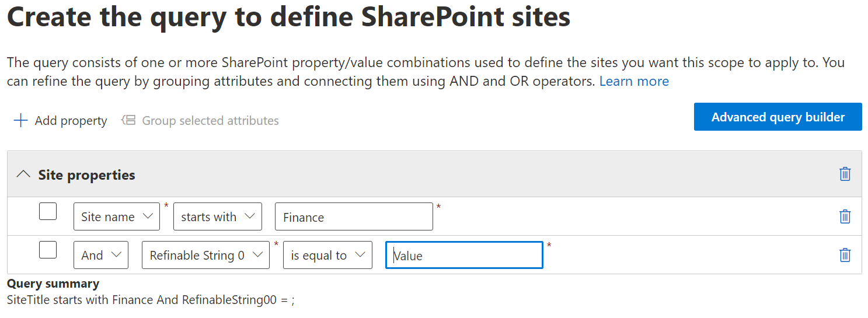868x318 pixels.
Task: Change the 'is equal to' operator dropdown
Action: click(x=327, y=255)
